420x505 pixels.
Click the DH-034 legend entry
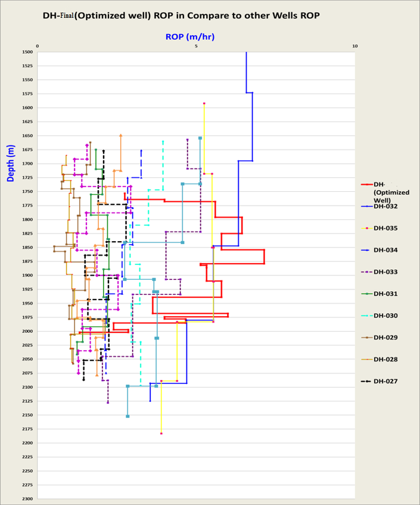[x=385, y=250]
